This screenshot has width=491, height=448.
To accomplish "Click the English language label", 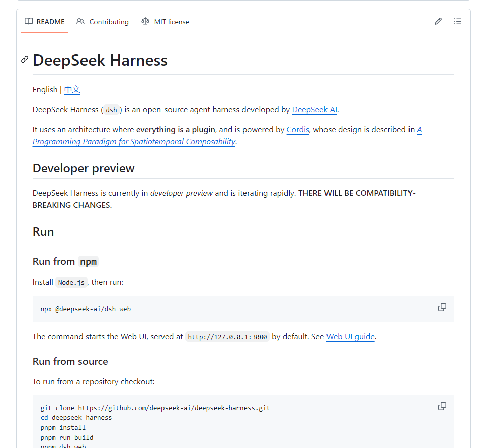I will [x=45, y=90].
